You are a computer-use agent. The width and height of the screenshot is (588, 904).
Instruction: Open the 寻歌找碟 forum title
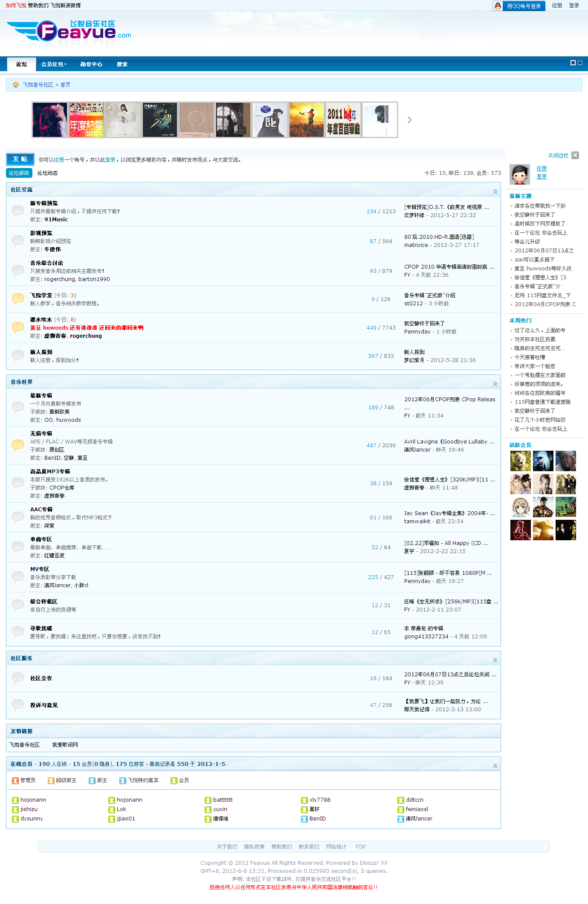tap(41, 629)
